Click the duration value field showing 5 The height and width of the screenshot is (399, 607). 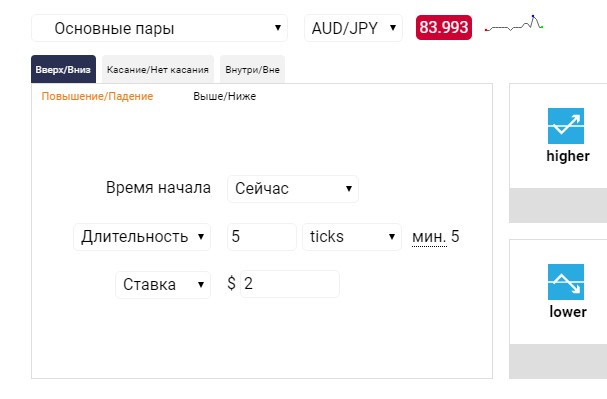tap(262, 237)
